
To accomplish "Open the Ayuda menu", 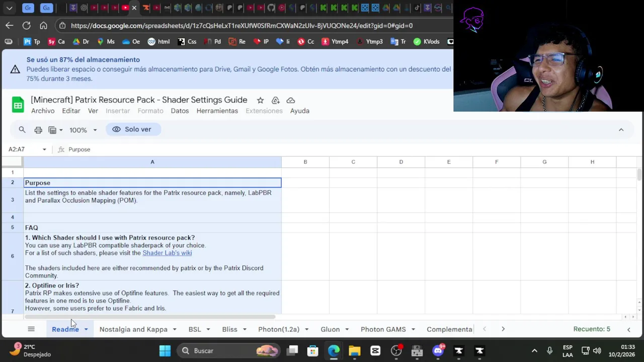I will click(x=300, y=111).
